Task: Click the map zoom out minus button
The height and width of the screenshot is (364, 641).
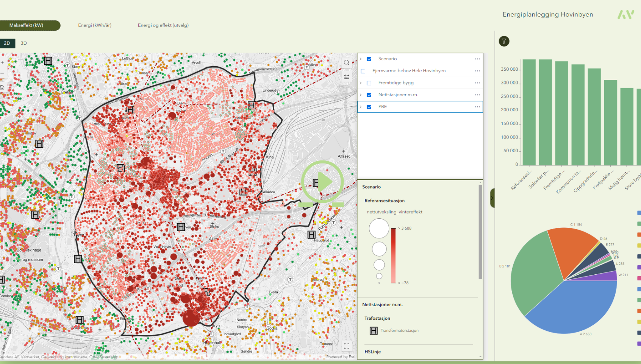Action: coord(2,73)
